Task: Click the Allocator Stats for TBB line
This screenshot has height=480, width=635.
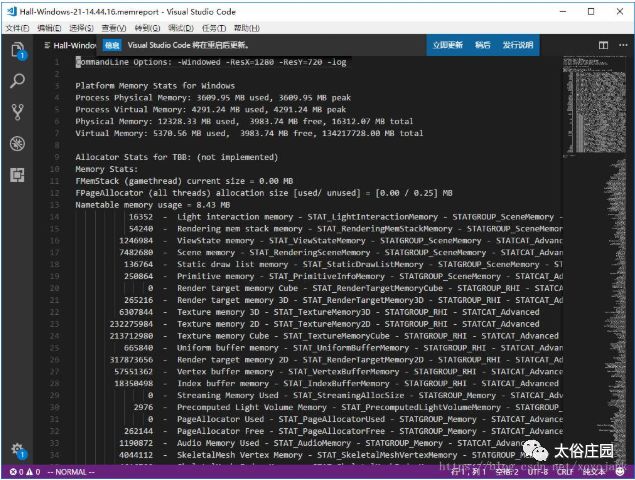Action: click(177, 157)
